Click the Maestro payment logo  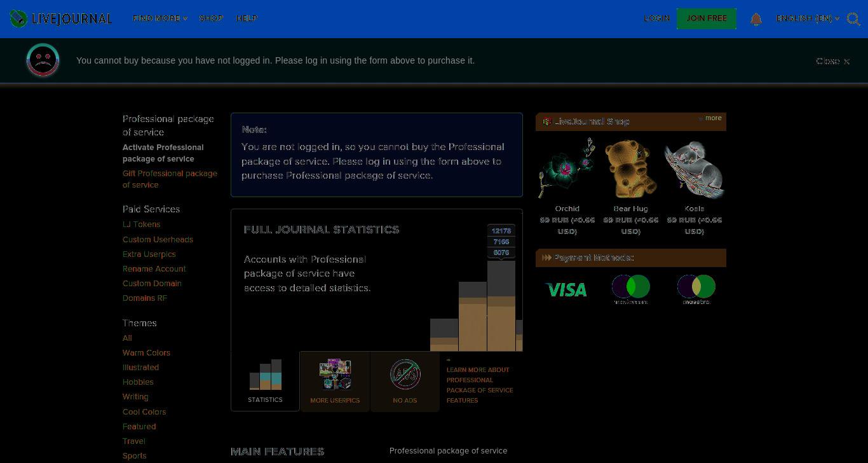pos(696,289)
